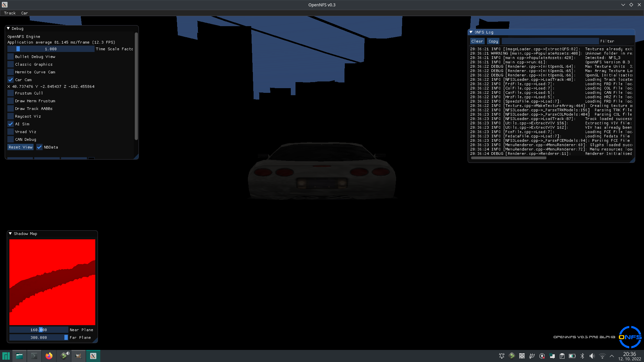
Task: Disable the Car Cam option
Action: 10,80
